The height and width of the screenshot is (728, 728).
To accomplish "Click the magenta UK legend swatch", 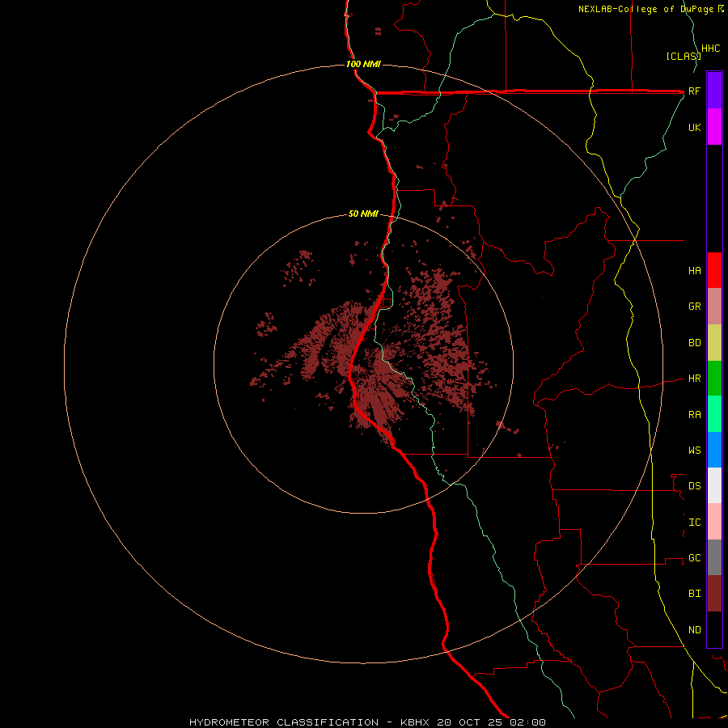I will [x=714, y=127].
